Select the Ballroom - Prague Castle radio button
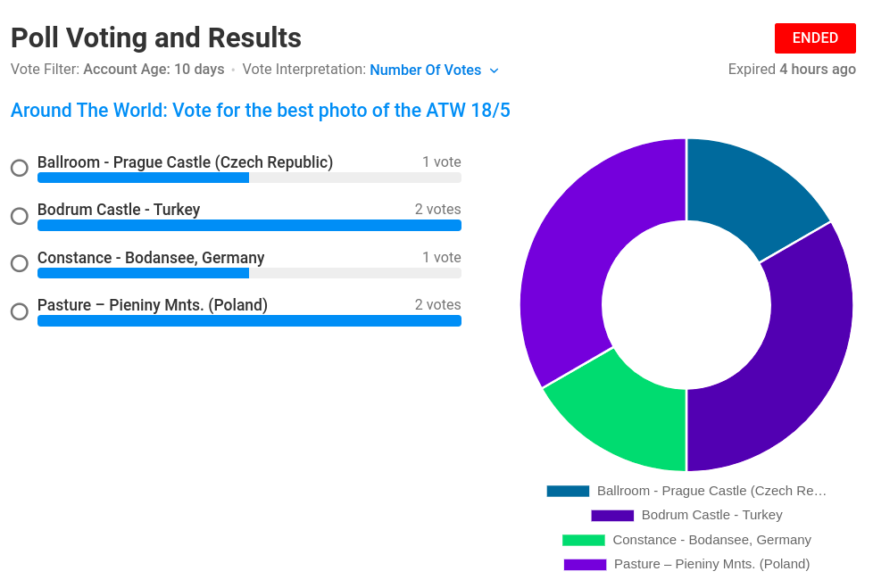873x588 pixels. pos(20,168)
